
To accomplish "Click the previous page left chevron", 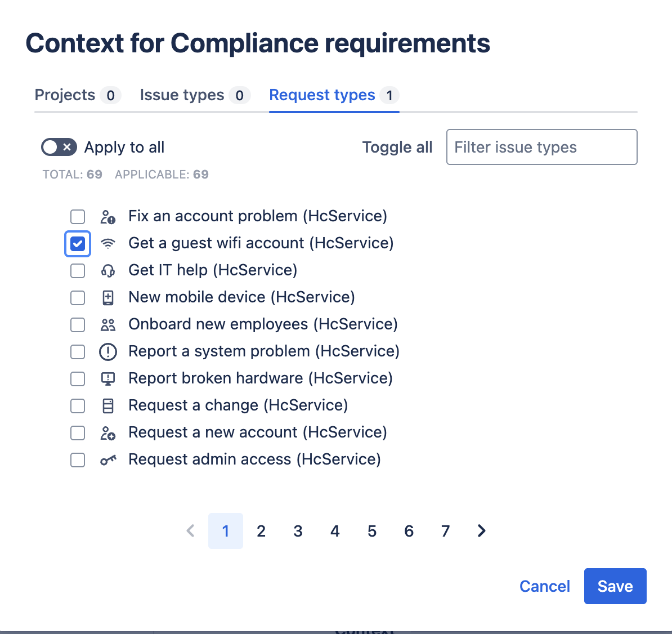I will point(191,531).
